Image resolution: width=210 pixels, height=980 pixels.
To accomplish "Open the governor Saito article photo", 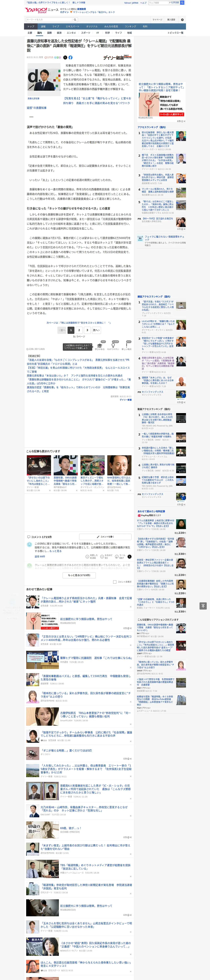I will (44, 80).
